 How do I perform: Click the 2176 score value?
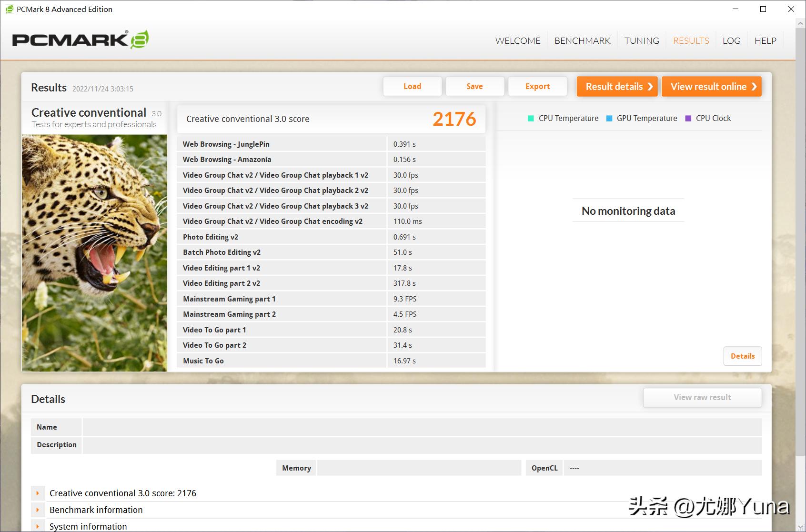coord(454,119)
